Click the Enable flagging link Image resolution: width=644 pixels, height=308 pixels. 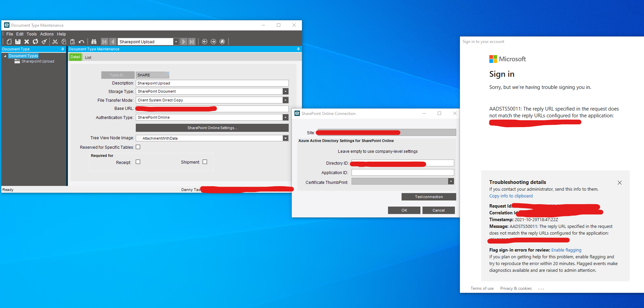566,250
